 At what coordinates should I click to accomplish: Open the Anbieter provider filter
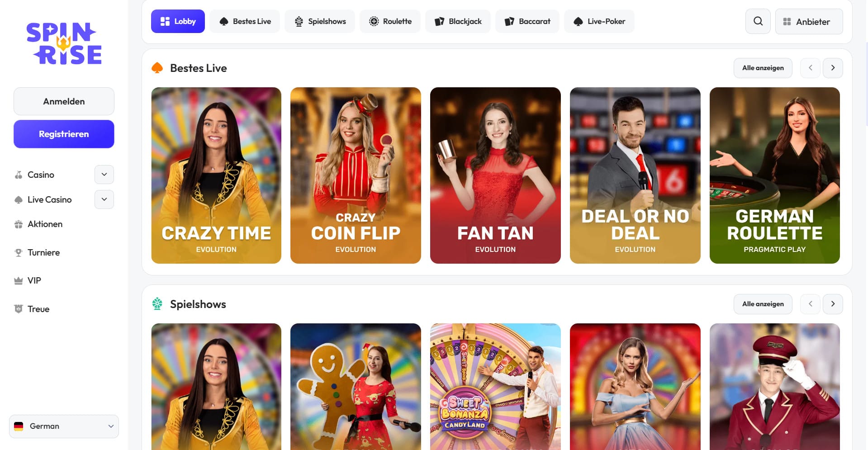pos(809,21)
